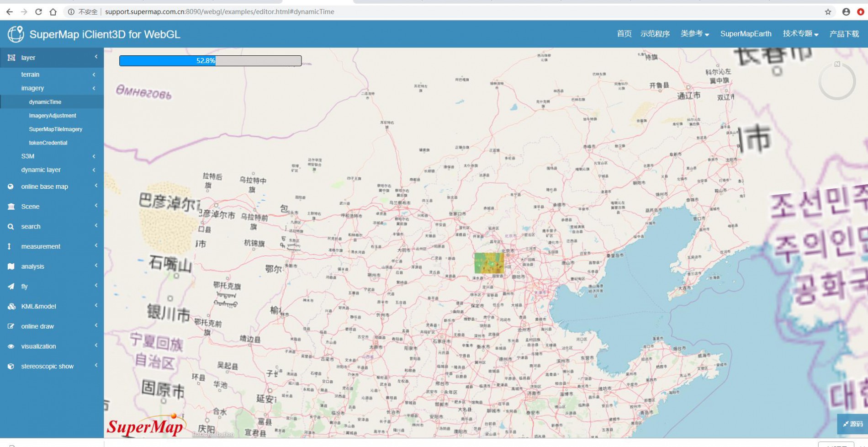Expand the dynamic layer chevron
Viewport: 868px width, 447px height.
click(94, 170)
